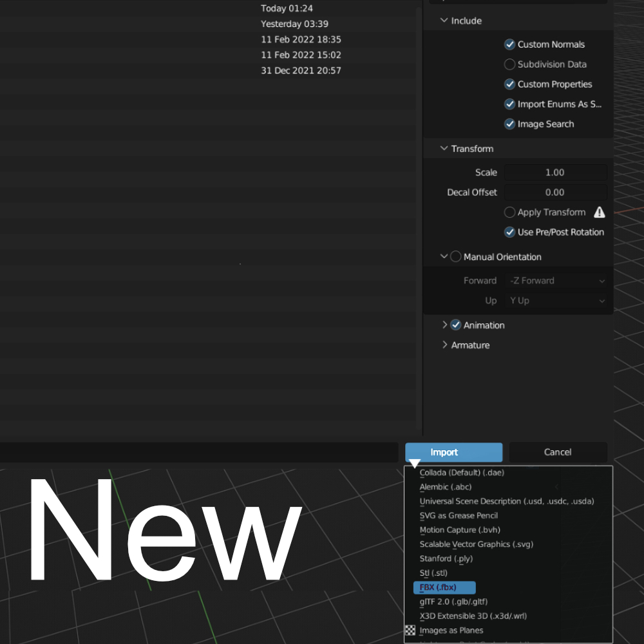Viewport: 644px width, 644px height.
Task: Uncheck Use Pre/Post Rotation
Action: [509, 232]
